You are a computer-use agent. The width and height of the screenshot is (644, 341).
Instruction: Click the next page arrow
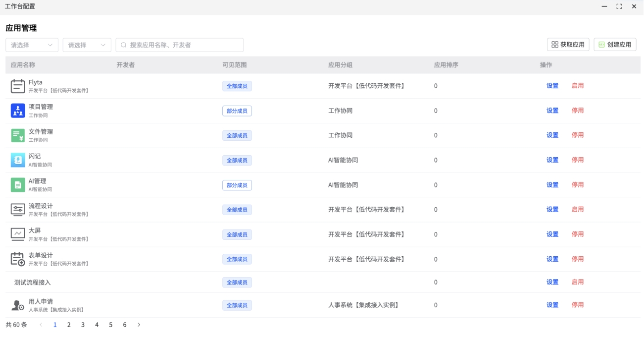click(139, 325)
